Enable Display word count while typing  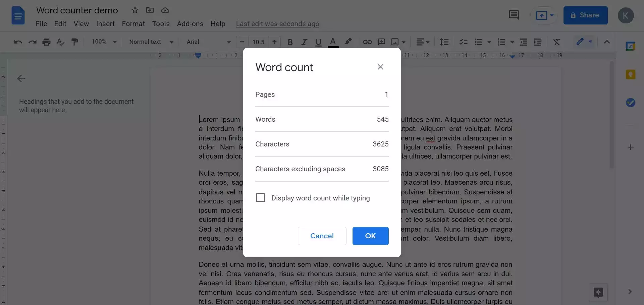coord(260,198)
